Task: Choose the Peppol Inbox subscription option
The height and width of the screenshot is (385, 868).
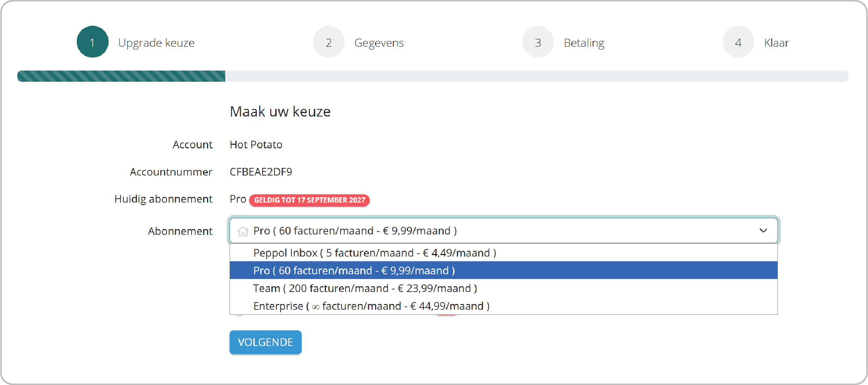Action: [374, 253]
